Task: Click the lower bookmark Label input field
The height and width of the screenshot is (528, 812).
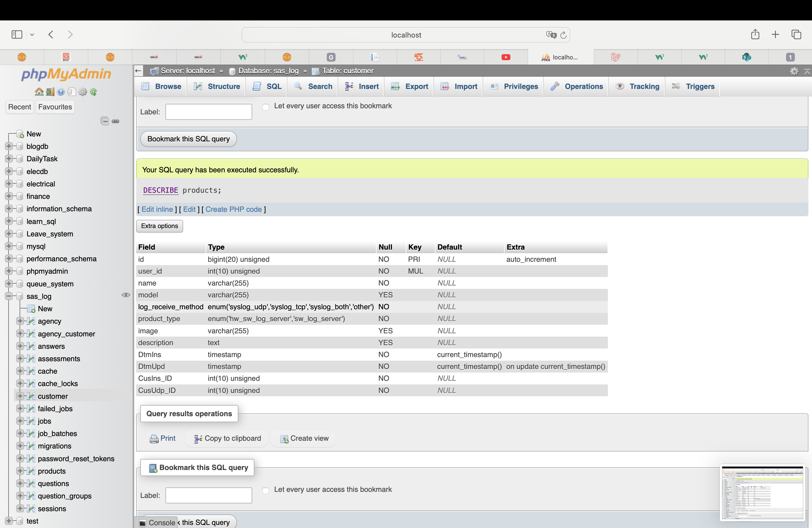Action: point(209,495)
